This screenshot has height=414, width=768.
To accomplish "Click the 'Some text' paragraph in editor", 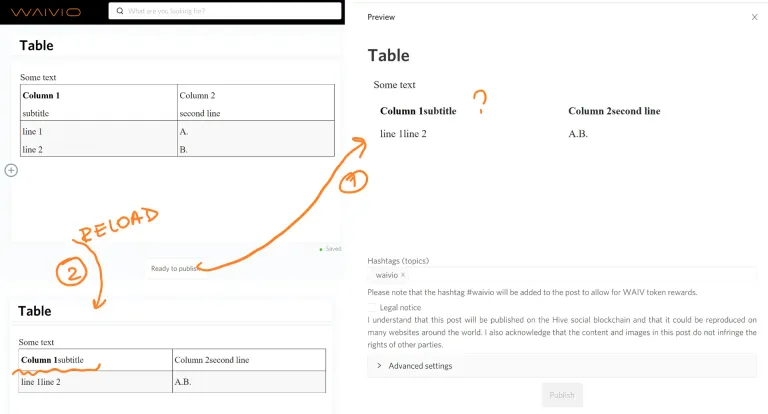I will tap(38, 77).
